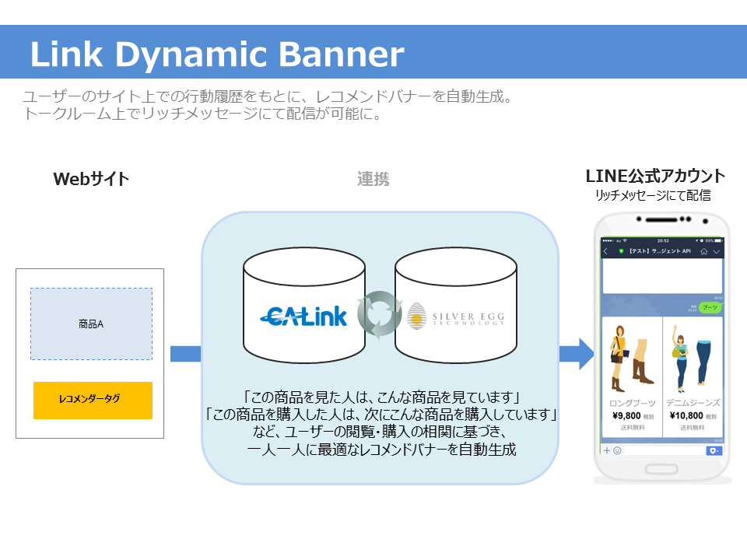Tap the green ブーツ chat bubble
Viewport: 747px width, 560px height.
point(710,307)
